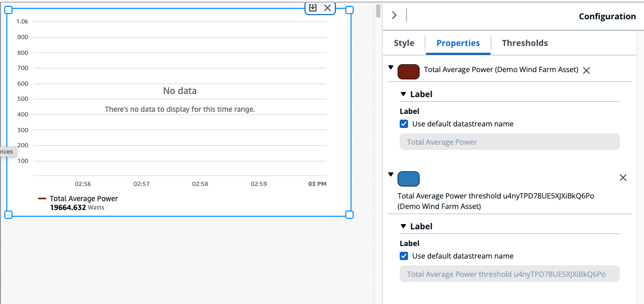The width and height of the screenshot is (644, 304).
Task: Open the Thresholds tab
Action: coord(525,43)
